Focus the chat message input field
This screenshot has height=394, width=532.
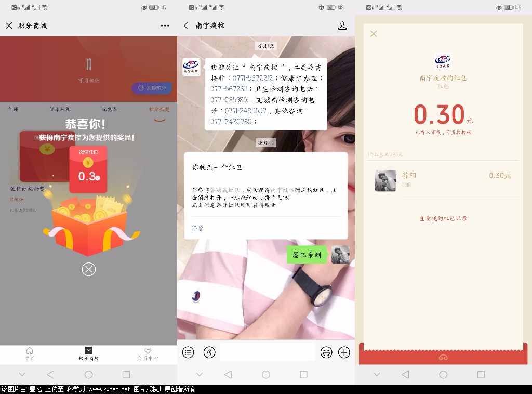click(268, 352)
